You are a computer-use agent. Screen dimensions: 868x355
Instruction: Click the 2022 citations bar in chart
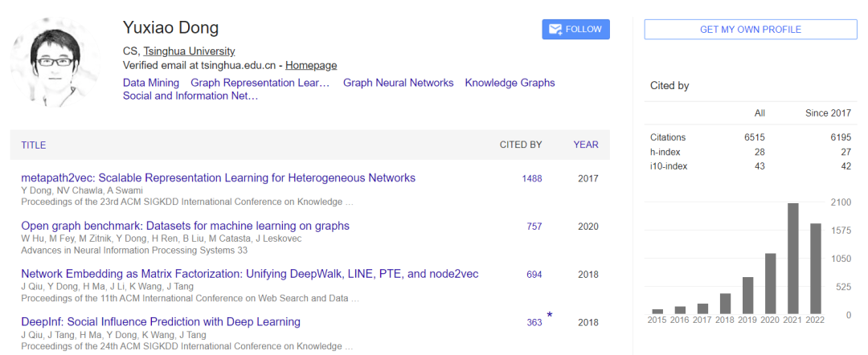pos(815,268)
